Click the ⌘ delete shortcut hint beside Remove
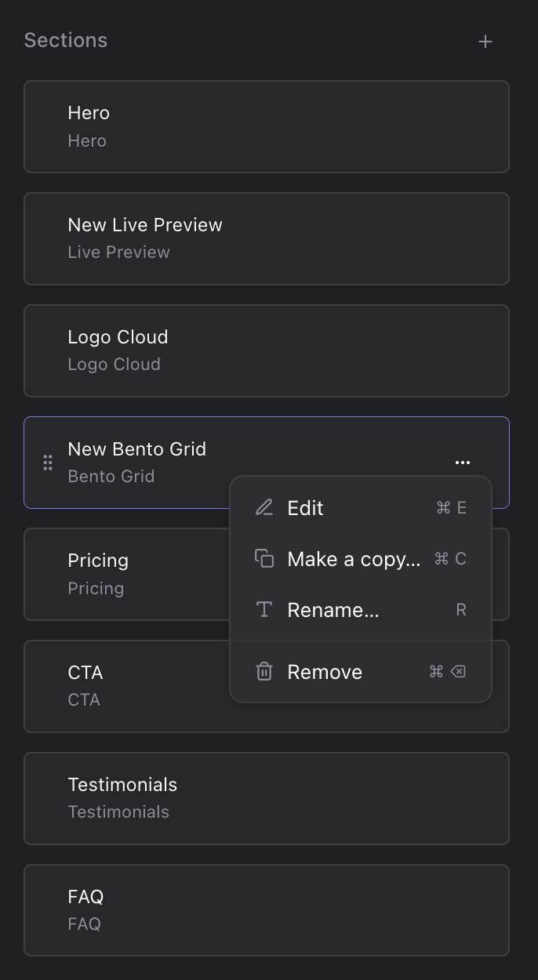The image size is (538, 980). click(448, 672)
